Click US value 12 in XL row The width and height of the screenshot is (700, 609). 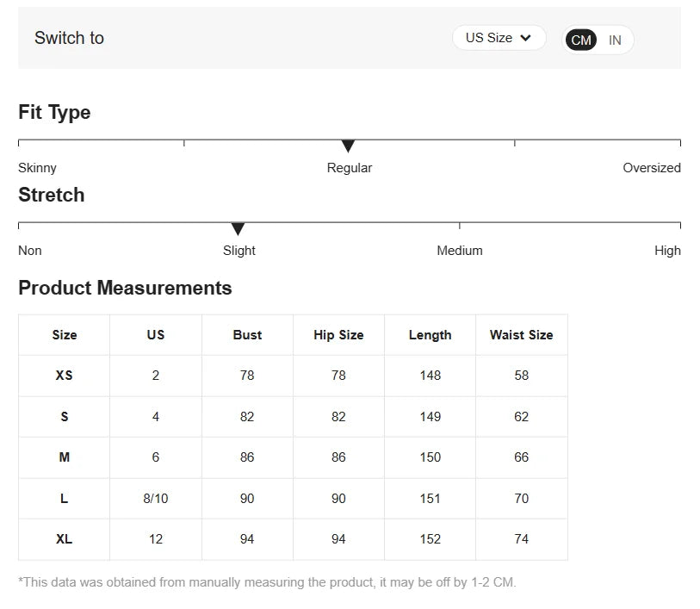[155, 539]
